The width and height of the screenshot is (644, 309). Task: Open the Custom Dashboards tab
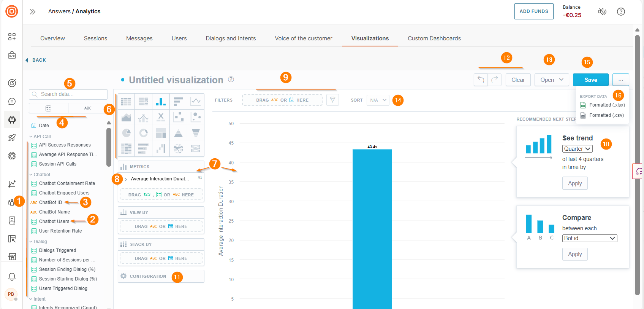point(434,38)
